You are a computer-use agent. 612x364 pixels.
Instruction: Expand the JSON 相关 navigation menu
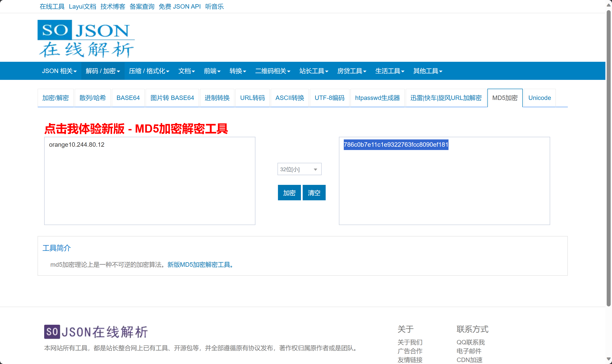coord(59,71)
